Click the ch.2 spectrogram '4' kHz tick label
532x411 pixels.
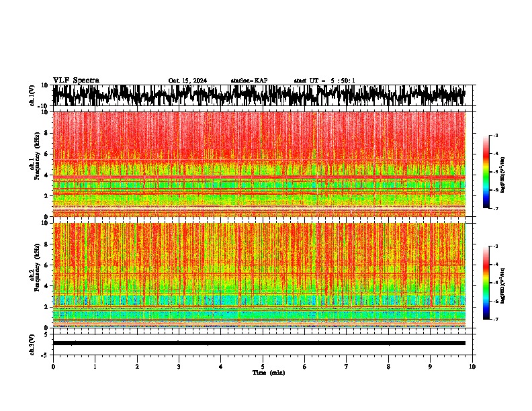point(46,286)
